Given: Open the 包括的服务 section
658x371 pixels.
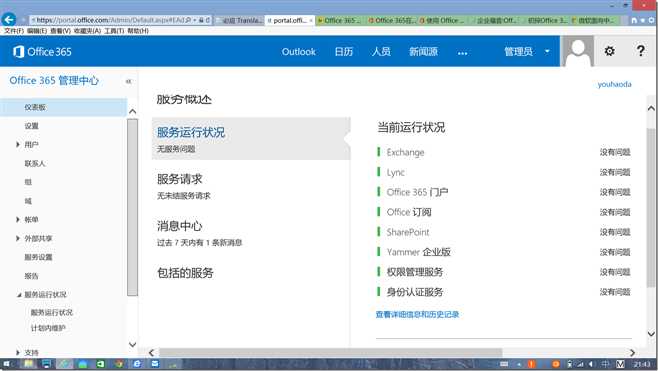Looking at the screenshot, I should pyautogui.click(x=185, y=273).
